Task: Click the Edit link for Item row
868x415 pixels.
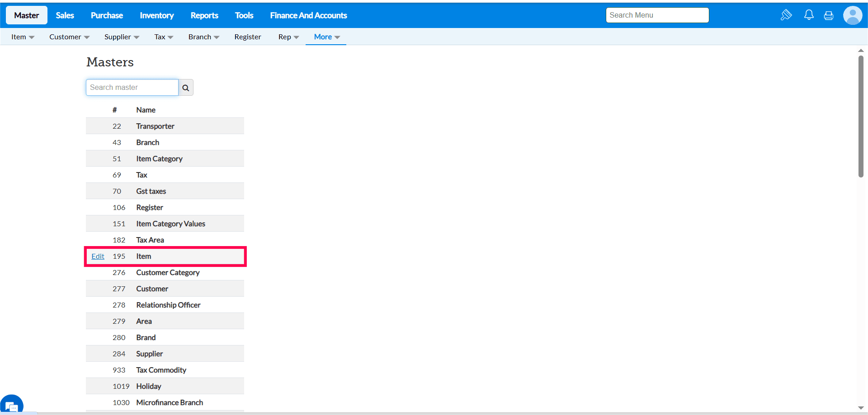Action: [x=98, y=256]
